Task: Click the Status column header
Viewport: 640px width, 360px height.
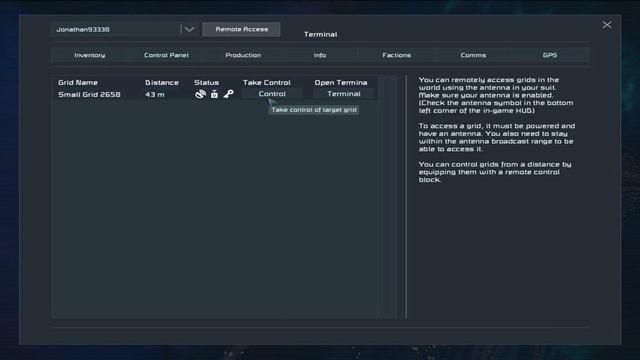Action: coord(207,82)
